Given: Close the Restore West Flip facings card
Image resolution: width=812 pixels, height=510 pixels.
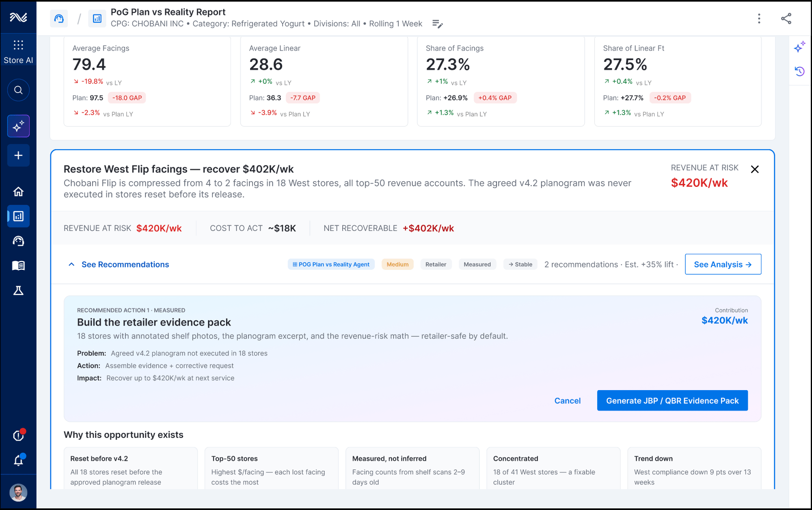Looking at the screenshot, I should 754,169.
